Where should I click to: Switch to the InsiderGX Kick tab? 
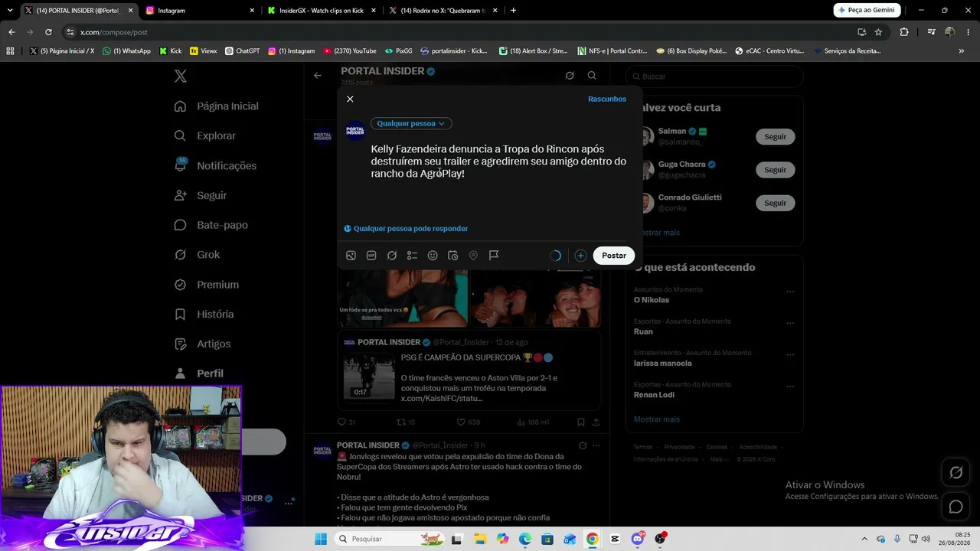[322, 11]
